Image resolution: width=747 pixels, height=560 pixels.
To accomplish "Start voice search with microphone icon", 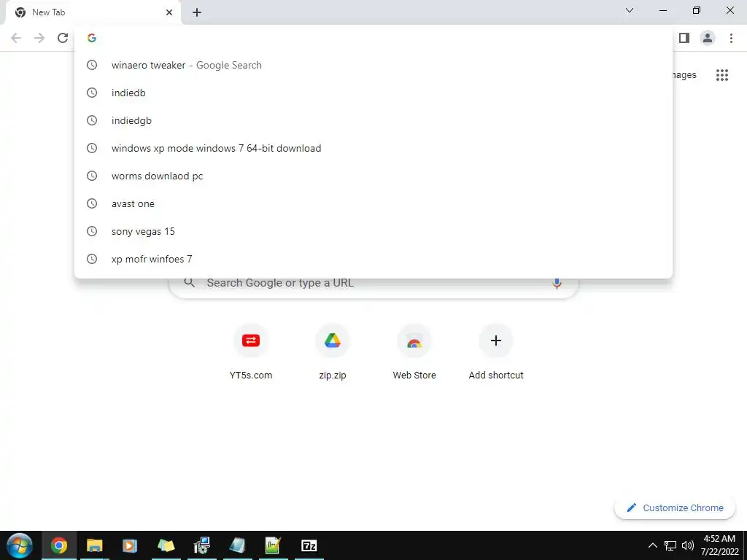I will (557, 284).
